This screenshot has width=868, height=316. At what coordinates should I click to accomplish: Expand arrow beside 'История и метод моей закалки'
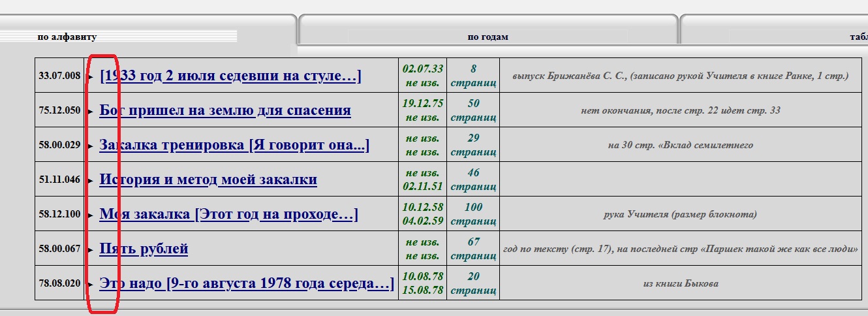(x=91, y=181)
